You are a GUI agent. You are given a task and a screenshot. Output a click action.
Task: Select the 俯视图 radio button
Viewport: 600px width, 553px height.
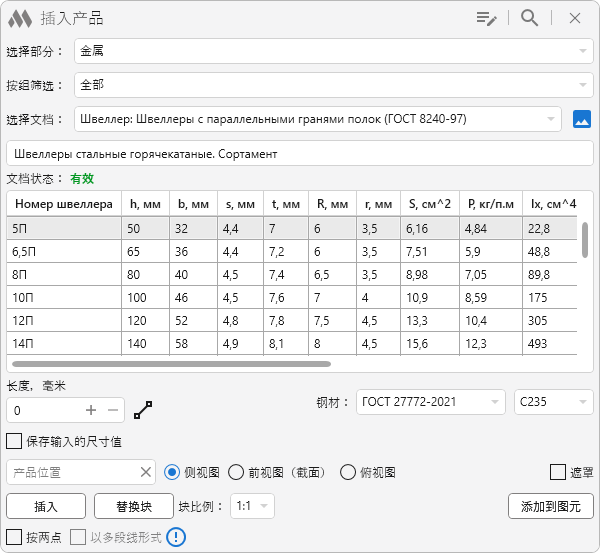coord(348,472)
